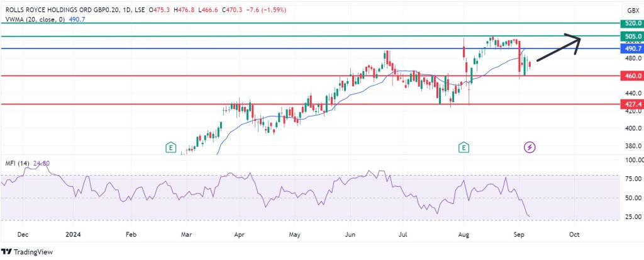The image size is (644, 260).
Task: Select the MFI (14) indicator label
Action: click(x=17, y=163)
